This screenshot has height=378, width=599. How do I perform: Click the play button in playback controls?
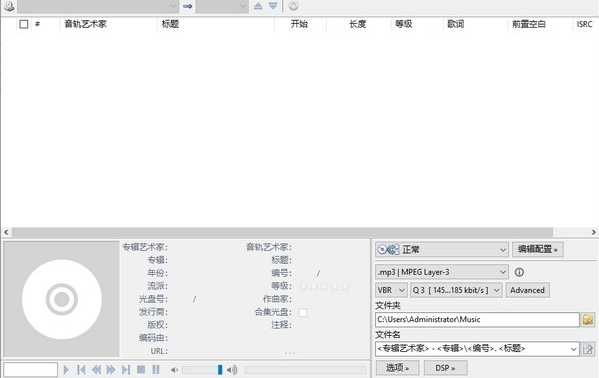click(66, 370)
